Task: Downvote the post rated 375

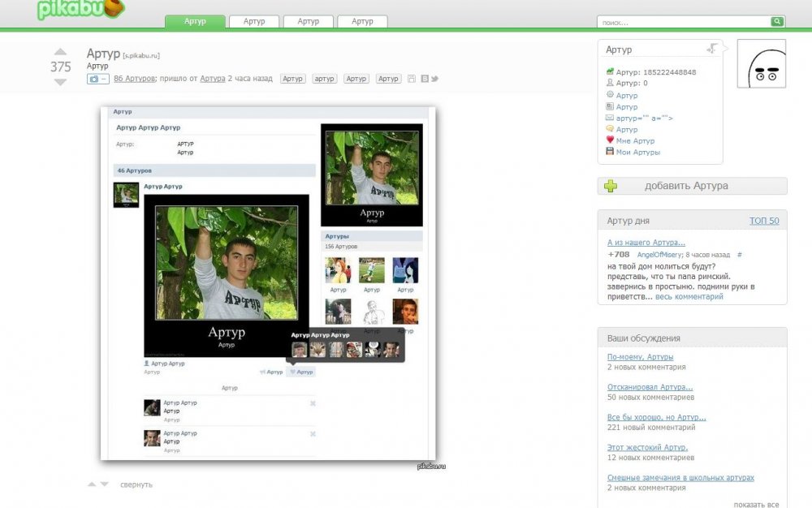Action: [61, 82]
